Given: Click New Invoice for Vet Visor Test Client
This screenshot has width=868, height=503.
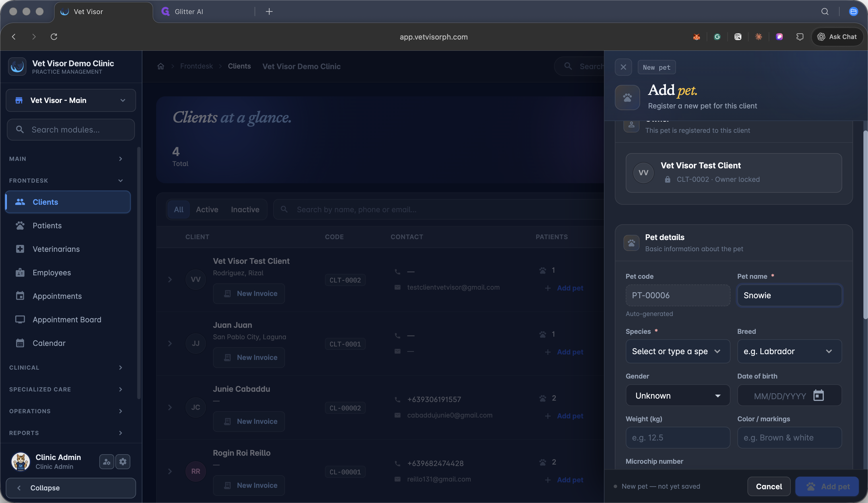Looking at the screenshot, I should [x=249, y=293].
